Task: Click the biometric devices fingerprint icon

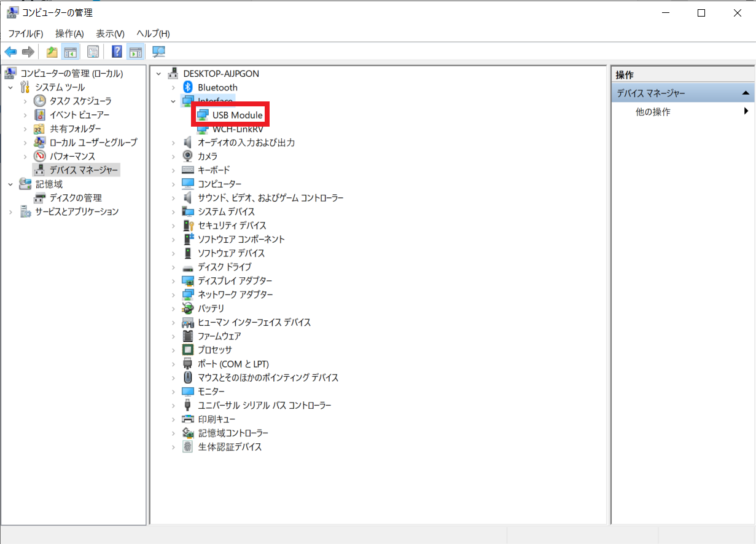Action: [x=189, y=447]
